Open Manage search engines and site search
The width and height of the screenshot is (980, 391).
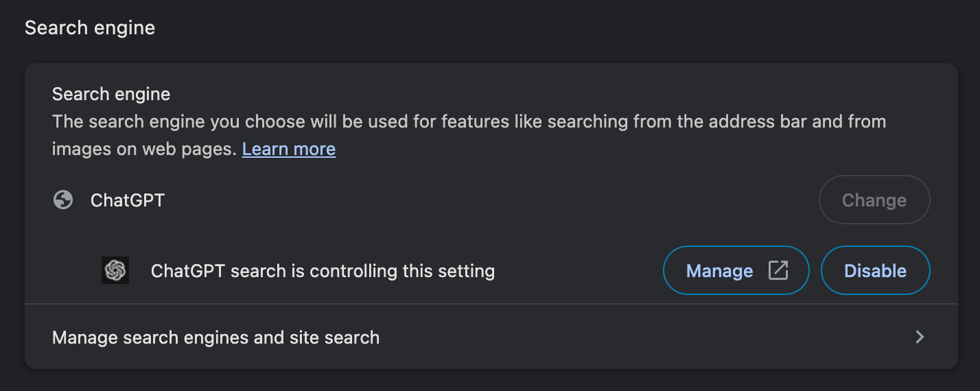coord(491,337)
